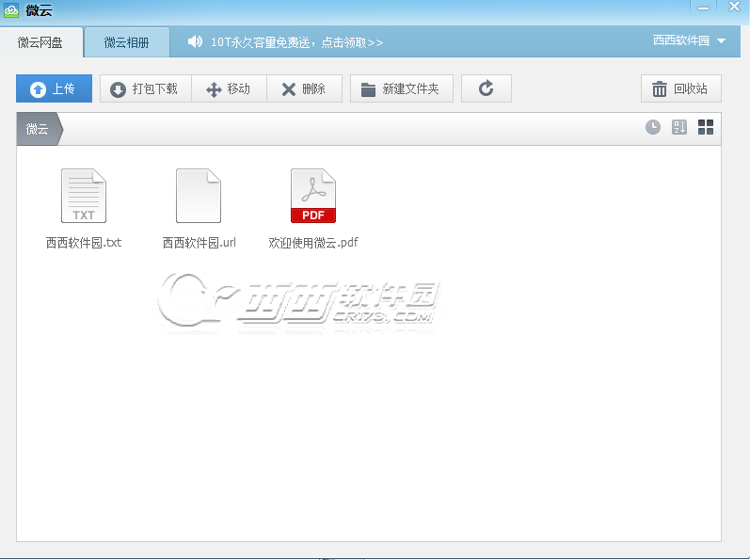The image size is (750, 560).
Task: Create a folder with 新建文件夹
Action: click(401, 88)
